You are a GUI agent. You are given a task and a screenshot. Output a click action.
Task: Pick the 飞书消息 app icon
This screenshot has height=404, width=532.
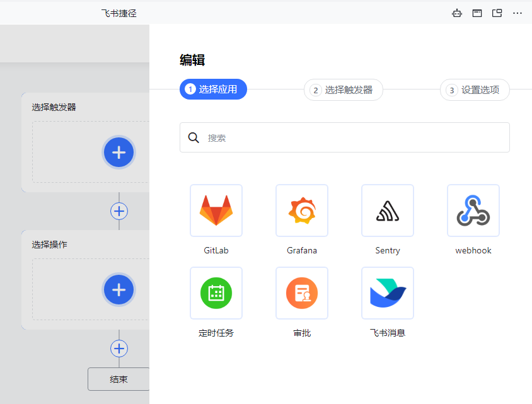click(388, 293)
